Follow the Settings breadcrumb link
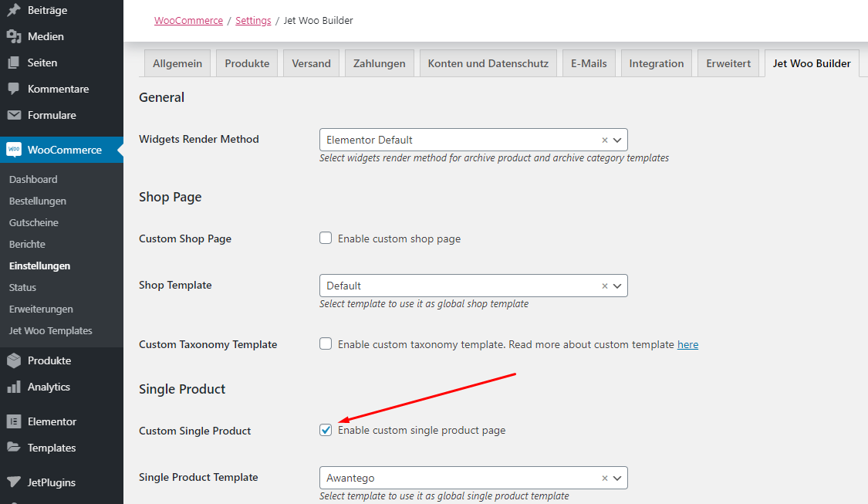This screenshot has height=504, width=868. [253, 21]
